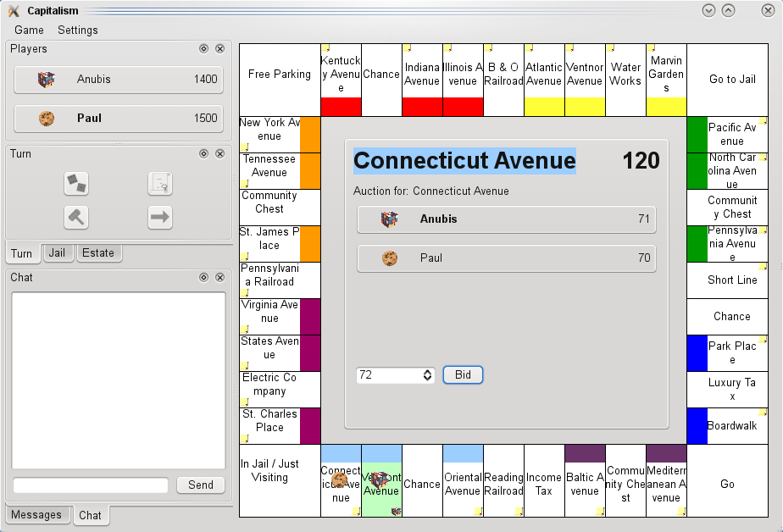Select the Park Place square
The width and height of the screenshot is (783, 532).
[x=728, y=353]
